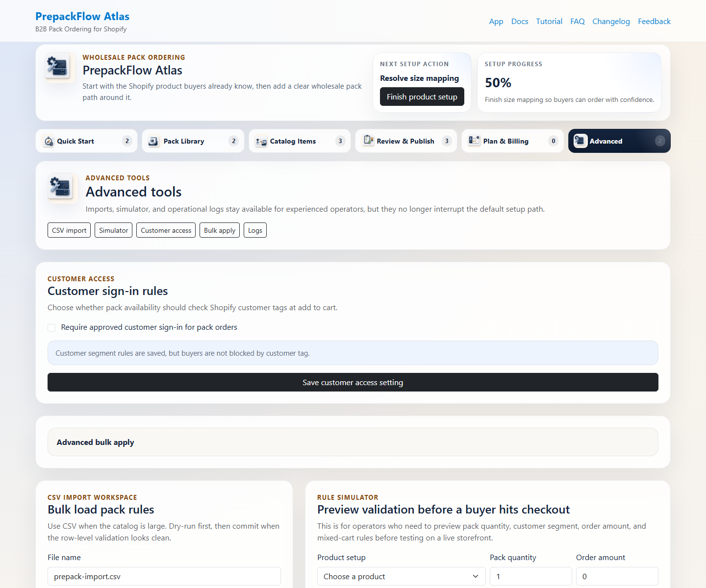Click the Advanced tools section icon

pyautogui.click(x=63, y=188)
